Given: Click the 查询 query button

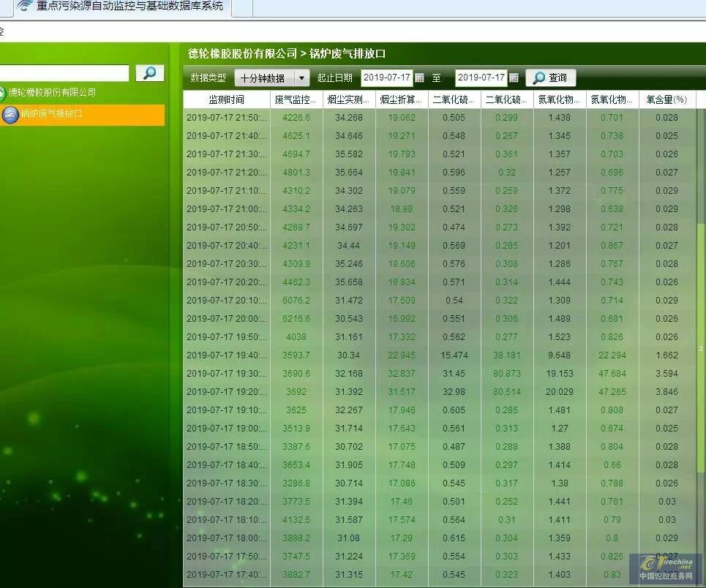Looking at the screenshot, I should (x=550, y=78).
